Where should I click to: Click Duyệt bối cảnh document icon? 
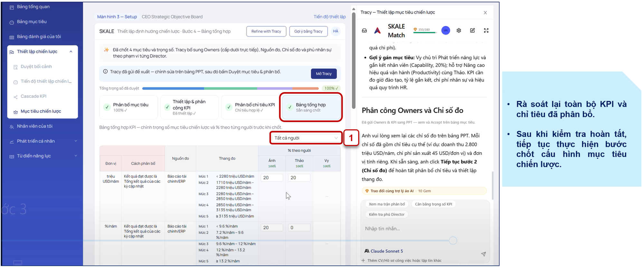[x=15, y=67]
